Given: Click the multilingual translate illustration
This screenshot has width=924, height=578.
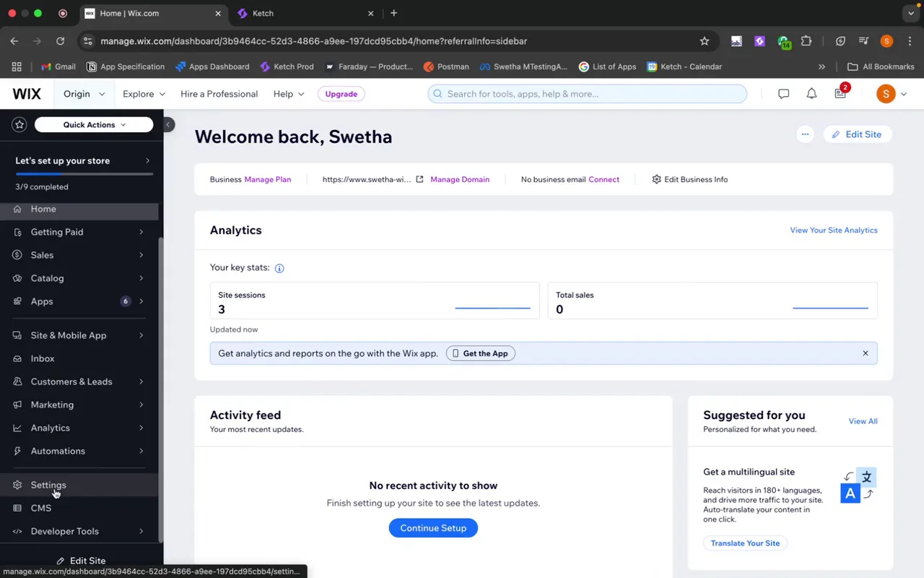Looking at the screenshot, I should pos(859,486).
